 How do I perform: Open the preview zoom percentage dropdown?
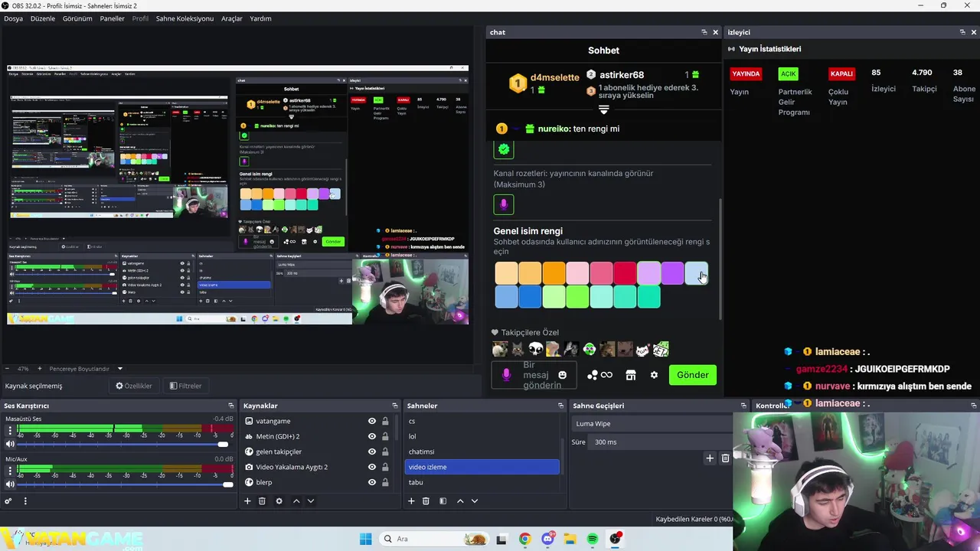(23, 369)
